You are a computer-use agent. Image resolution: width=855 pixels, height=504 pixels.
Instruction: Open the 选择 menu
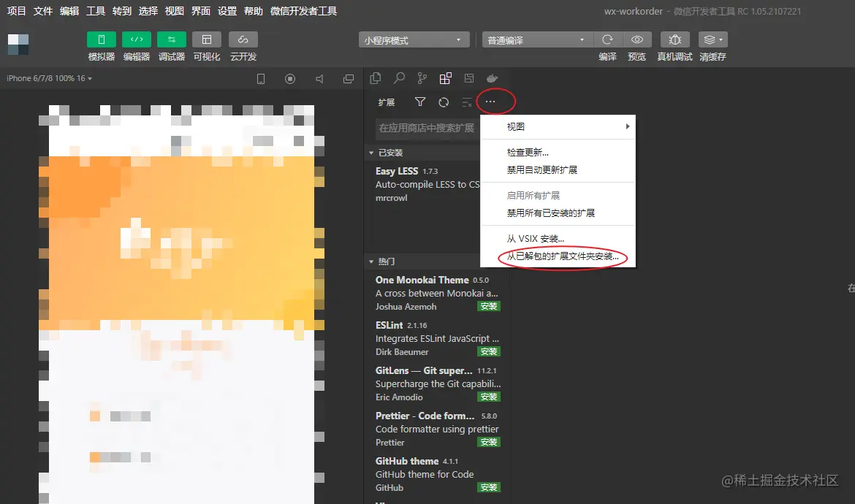pyautogui.click(x=148, y=11)
